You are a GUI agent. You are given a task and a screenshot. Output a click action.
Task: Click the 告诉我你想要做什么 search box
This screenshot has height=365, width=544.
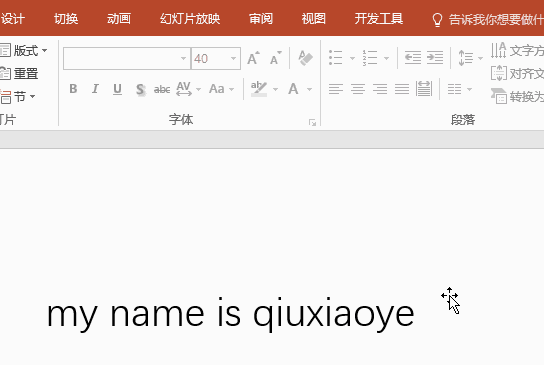click(x=488, y=20)
